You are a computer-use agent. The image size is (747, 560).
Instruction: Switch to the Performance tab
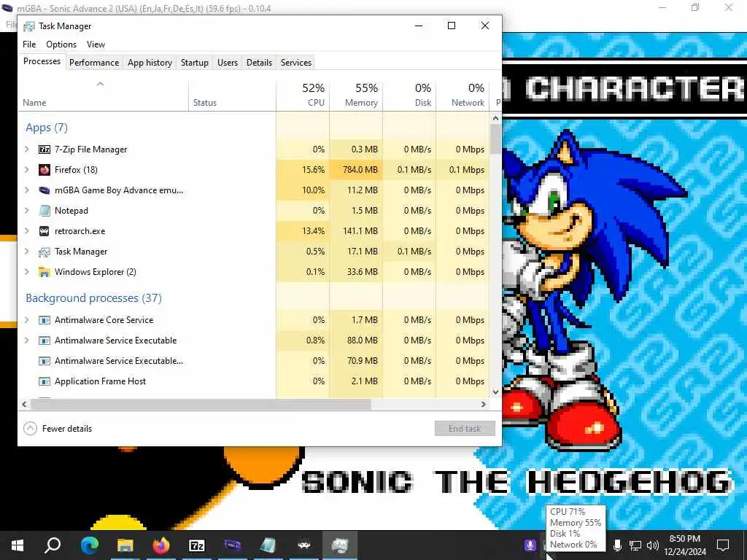click(94, 63)
